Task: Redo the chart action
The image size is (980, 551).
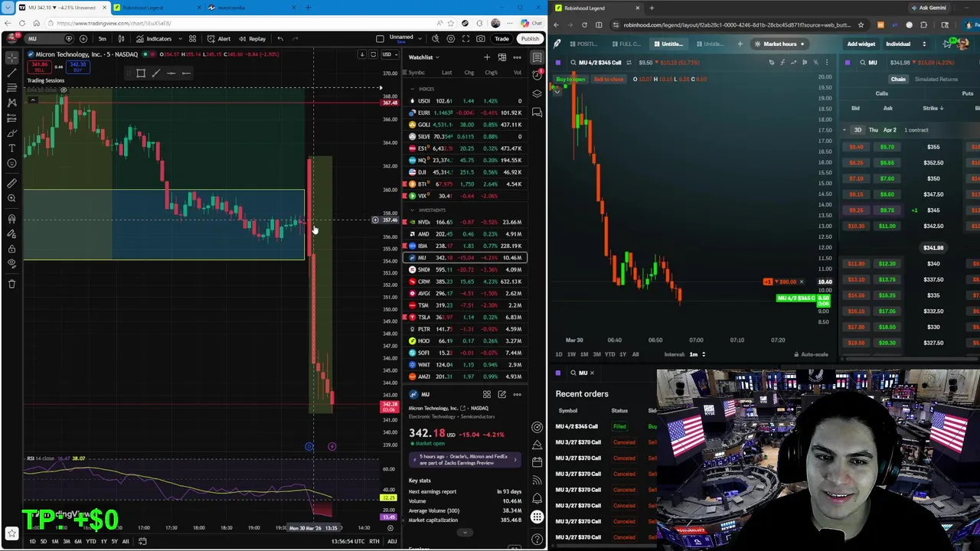Action: click(x=296, y=39)
